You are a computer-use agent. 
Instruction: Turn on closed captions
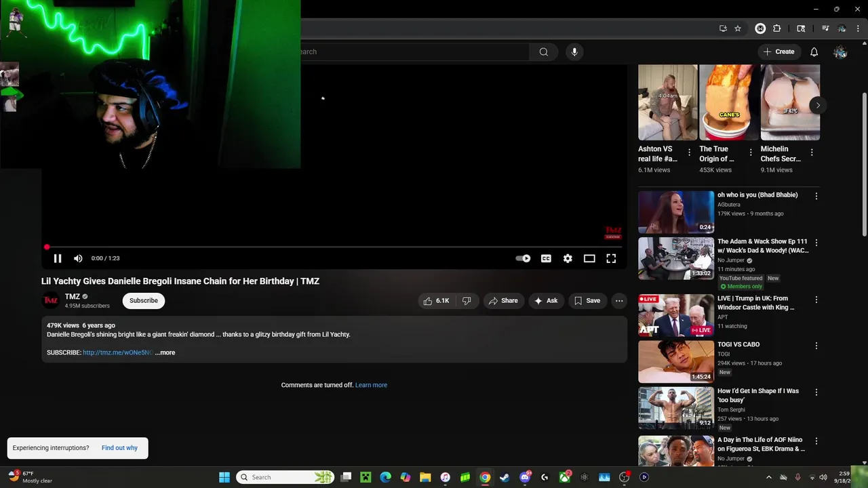coord(546,258)
